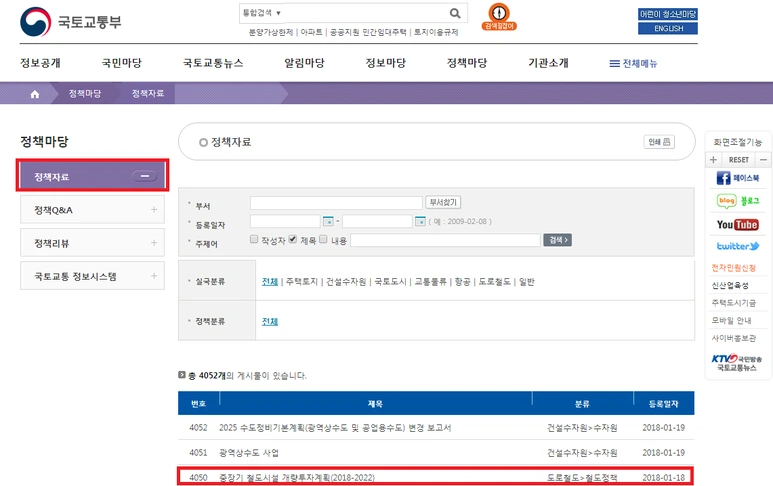The image size is (773, 486).
Task: Open the 정보공개 menu
Action: 40,63
